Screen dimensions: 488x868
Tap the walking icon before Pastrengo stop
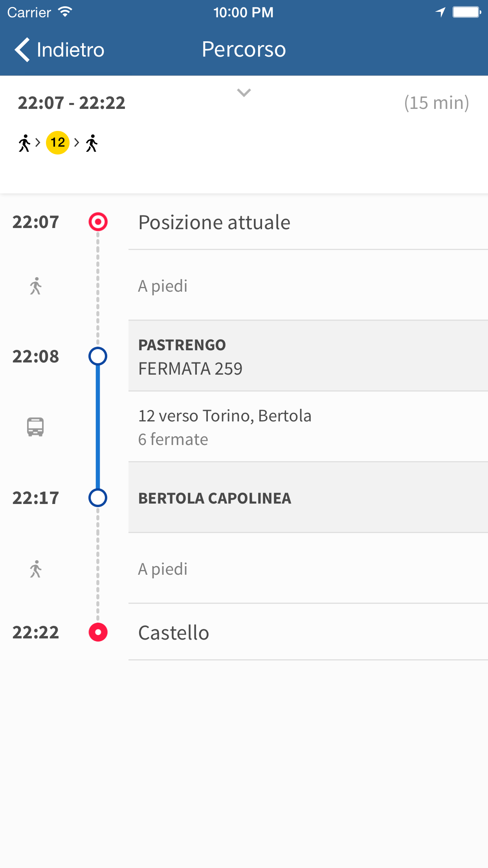(36, 286)
